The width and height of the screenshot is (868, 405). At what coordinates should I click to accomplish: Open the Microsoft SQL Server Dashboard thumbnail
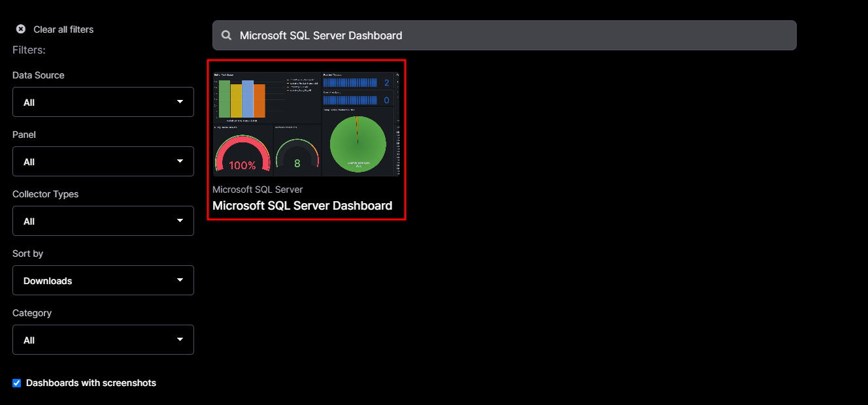point(306,123)
